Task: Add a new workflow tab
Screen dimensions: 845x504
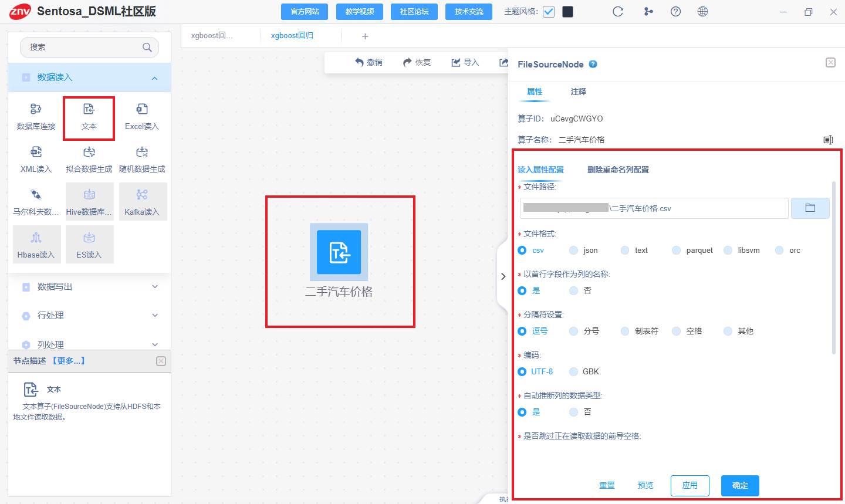Action: [365, 36]
